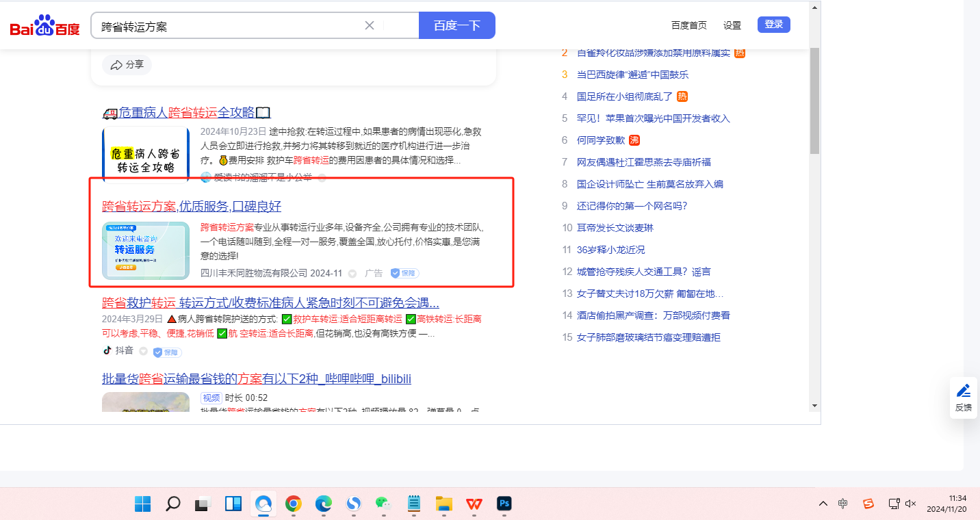The height and width of the screenshot is (520, 980).
Task: Open Google Chrome from the taskbar
Action: pos(294,504)
